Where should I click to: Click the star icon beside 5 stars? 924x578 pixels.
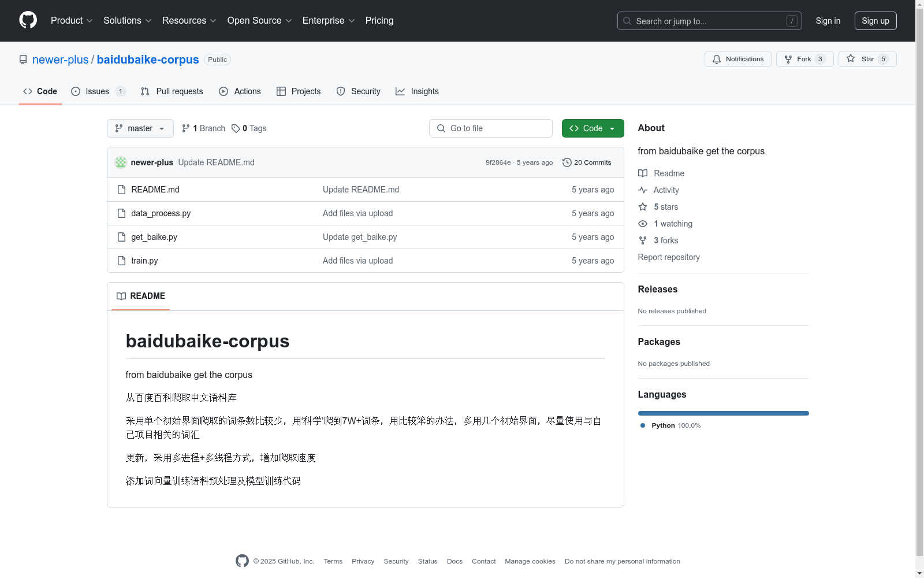(643, 207)
